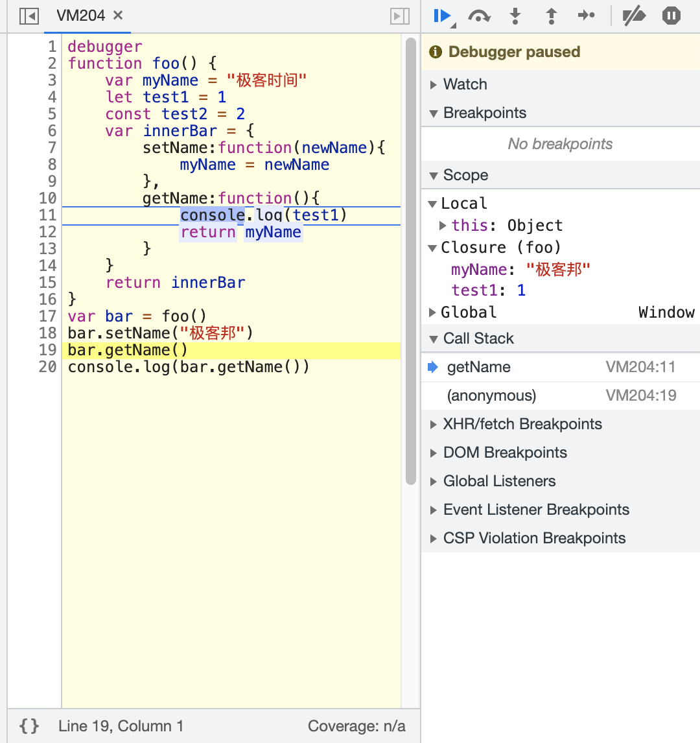Select the (anonymous) call stack frame
Viewport: 700px width, 743px height.
[491, 395]
